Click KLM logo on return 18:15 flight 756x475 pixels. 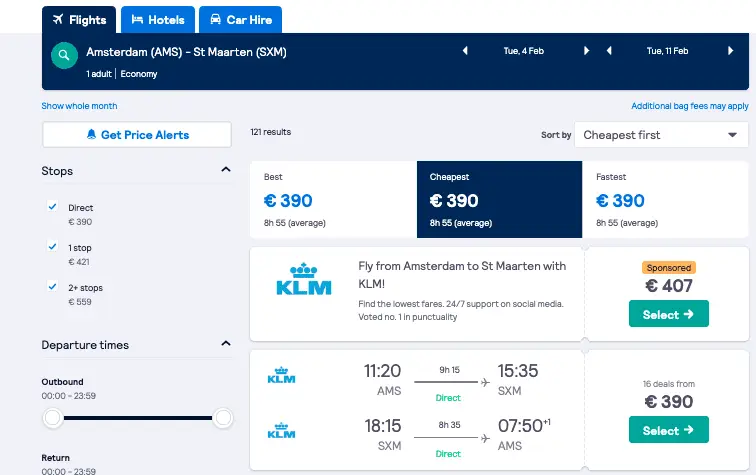click(281, 431)
